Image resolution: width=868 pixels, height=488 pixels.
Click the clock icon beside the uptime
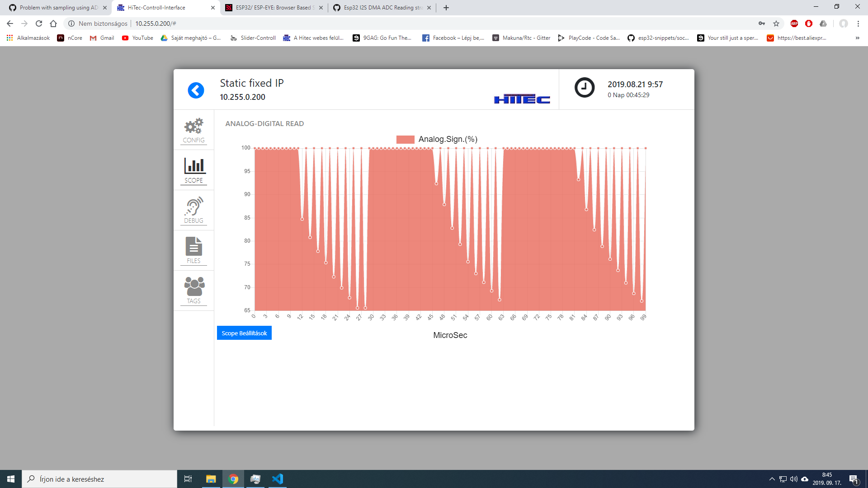[585, 88]
